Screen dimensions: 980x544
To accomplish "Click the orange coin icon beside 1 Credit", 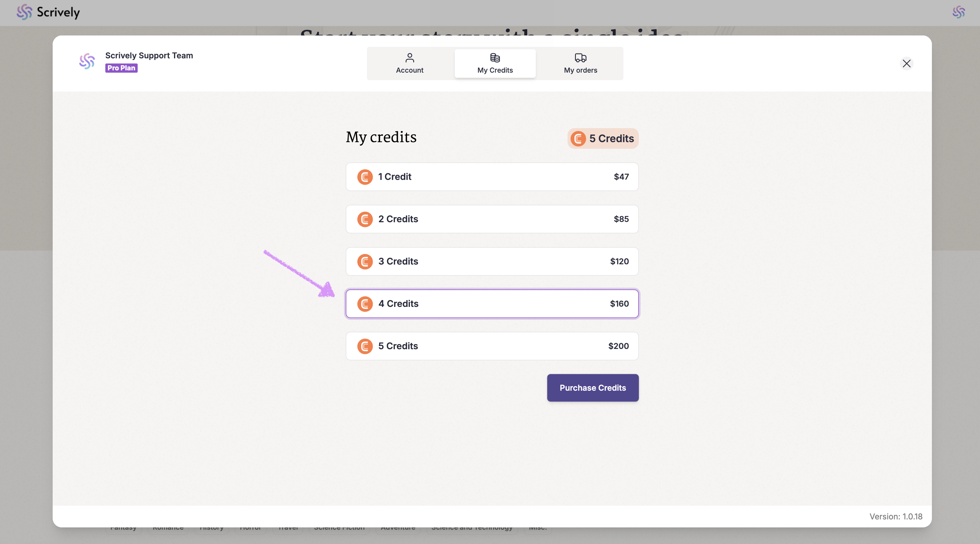I will [364, 177].
